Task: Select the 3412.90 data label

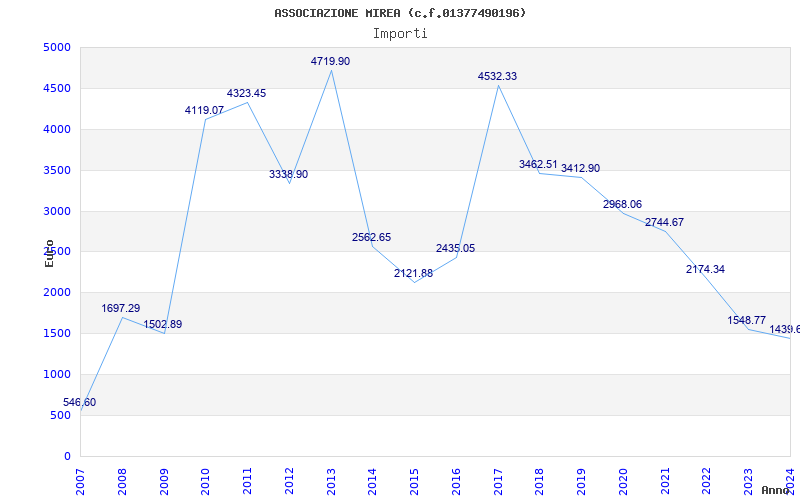Action: pos(580,168)
